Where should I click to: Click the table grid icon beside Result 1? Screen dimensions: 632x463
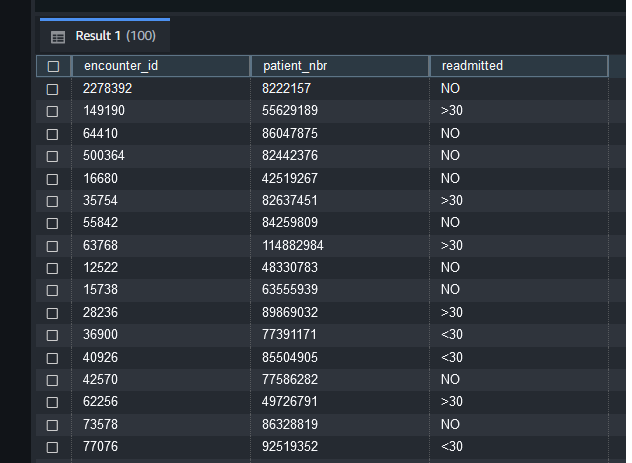coord(58,37)
